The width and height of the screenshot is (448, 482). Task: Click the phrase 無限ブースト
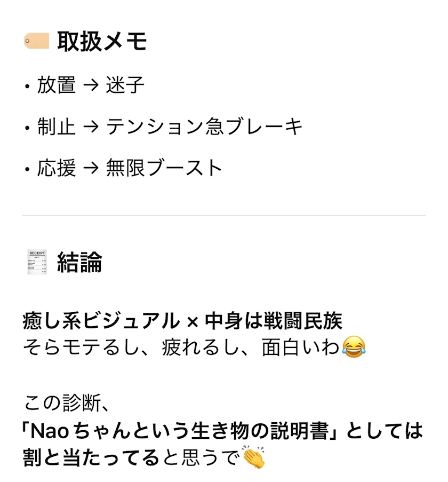[164, 169]
